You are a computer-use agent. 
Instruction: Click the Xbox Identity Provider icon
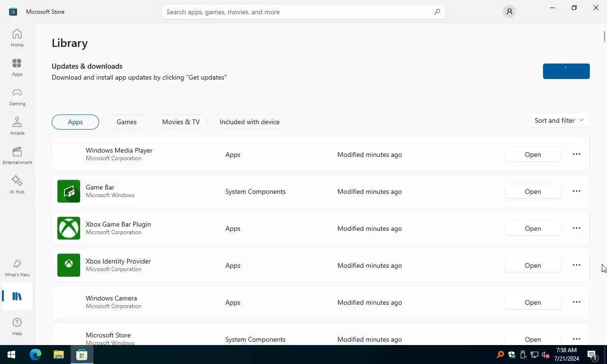click(x=69, y=265)
